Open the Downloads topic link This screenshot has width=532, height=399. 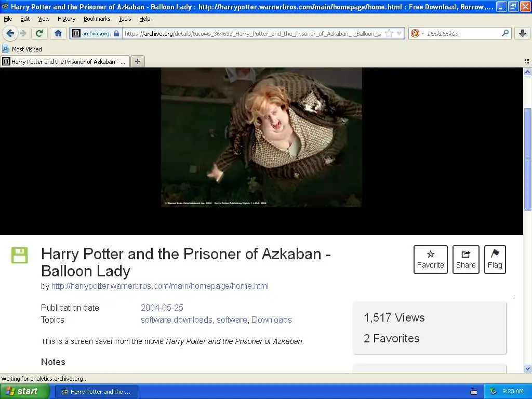(x=271, y=320)
